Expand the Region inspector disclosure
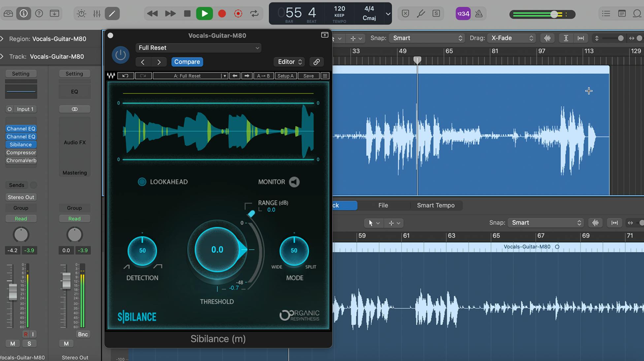The image size is (644, 361). point(2,39)
